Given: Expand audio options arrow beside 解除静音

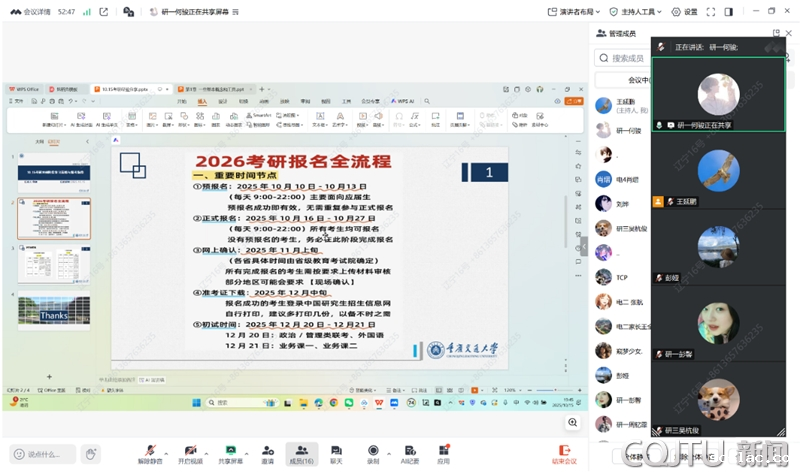Looking at the screenshot, I should [x=166, y=451].
